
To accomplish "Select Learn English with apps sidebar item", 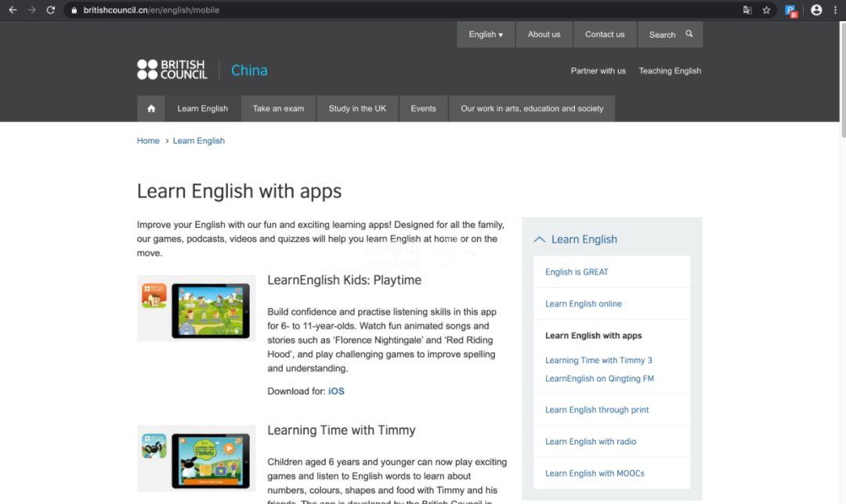I will click(x=594, y=335).
